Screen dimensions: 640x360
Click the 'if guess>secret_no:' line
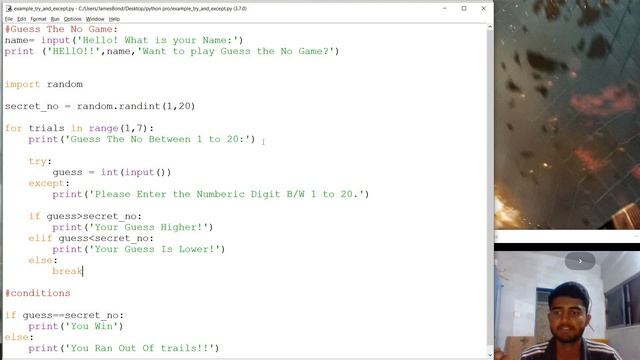coord(85,216)
